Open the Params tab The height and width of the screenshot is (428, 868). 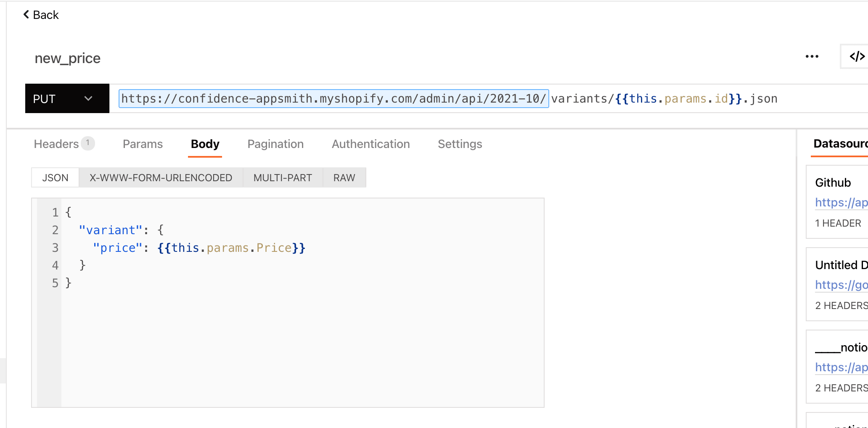pyautogui.click(x=143, y=144)
